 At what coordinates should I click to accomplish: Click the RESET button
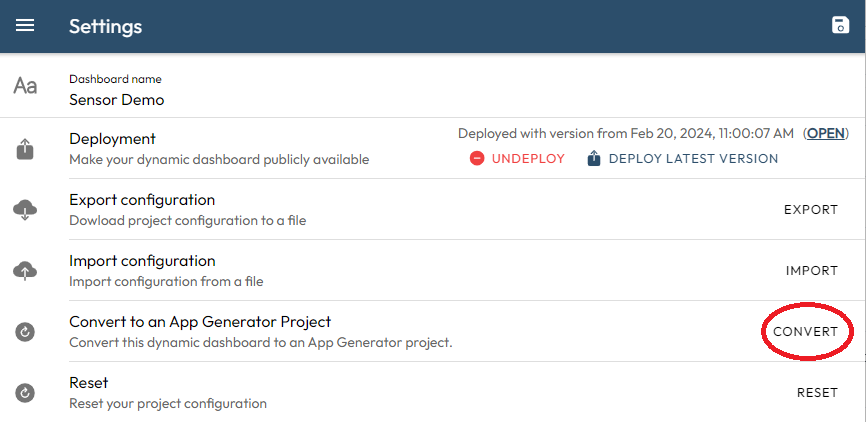point(817,393)
